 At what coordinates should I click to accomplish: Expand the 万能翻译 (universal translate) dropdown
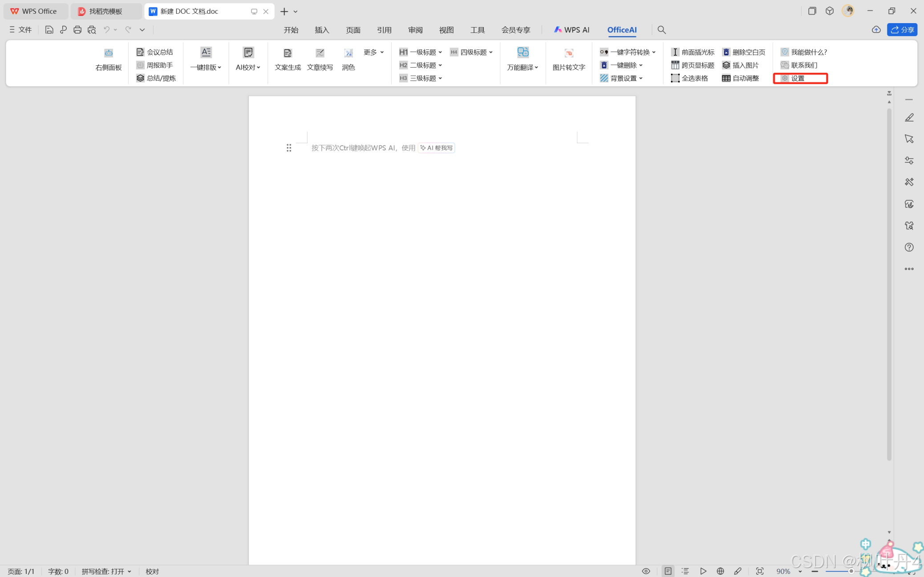[x=523, y=67]
